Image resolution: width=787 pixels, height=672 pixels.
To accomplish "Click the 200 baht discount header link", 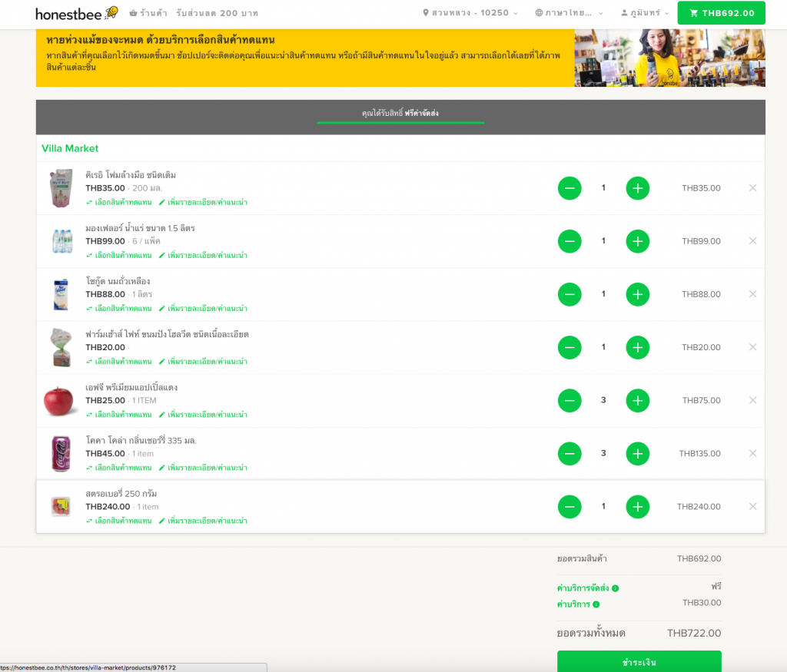I will (217, 13).
